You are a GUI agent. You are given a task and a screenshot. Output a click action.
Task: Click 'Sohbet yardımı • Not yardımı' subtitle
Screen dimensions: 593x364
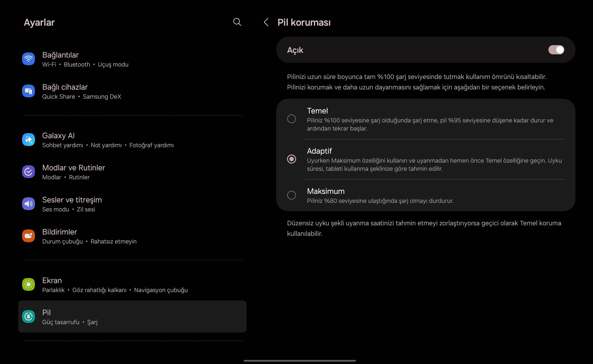pos(108,145)
